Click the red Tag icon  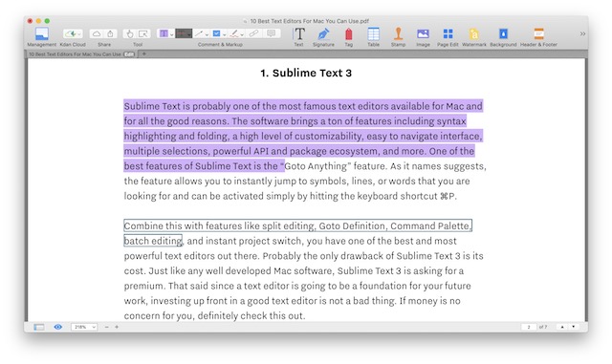(348, 34)
